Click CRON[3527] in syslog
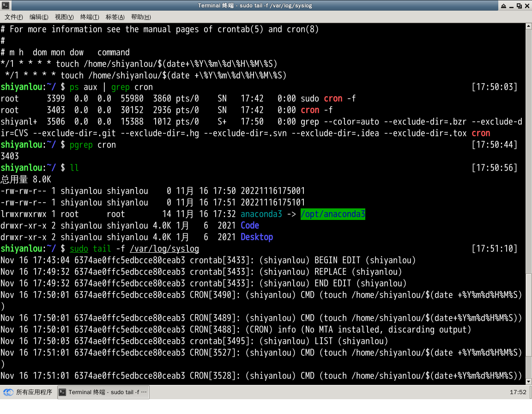This screenshot has width=532, height=414. click(x=213, y=353)
